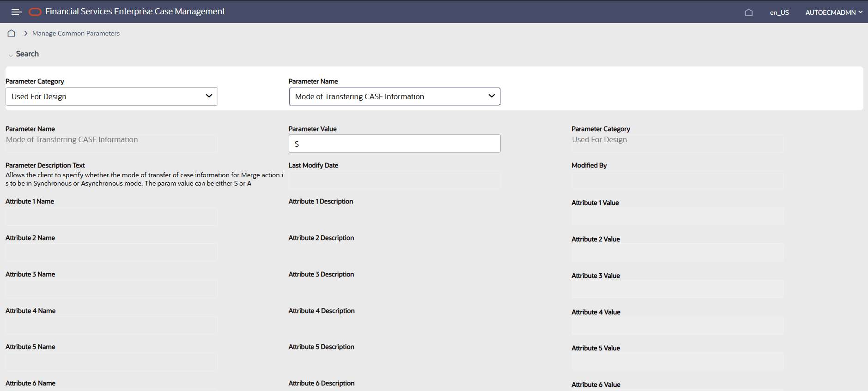This screenshot has width=868, height=391.
Task: Click the breadcrumb home icon
Action: click(12, 33)
